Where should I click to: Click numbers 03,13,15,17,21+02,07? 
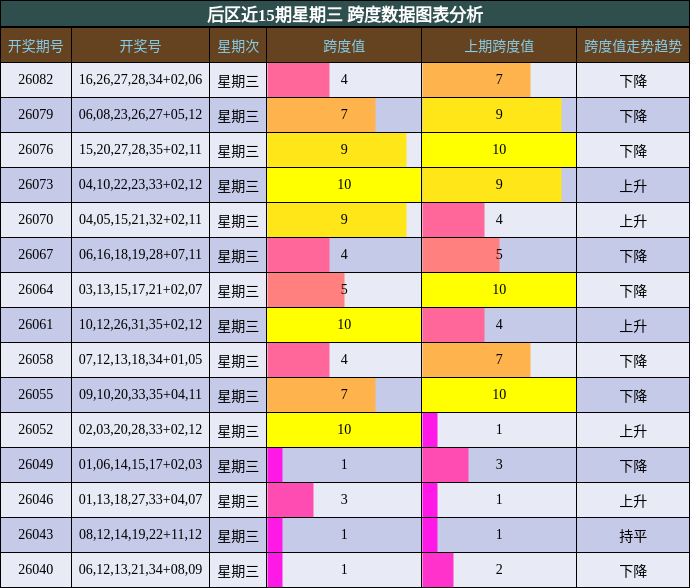point(140,290)
